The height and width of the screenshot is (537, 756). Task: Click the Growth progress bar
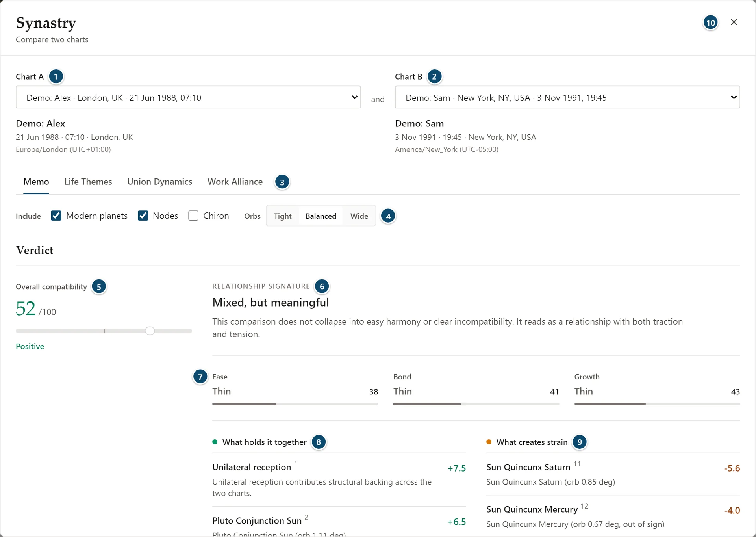[657, 404]
